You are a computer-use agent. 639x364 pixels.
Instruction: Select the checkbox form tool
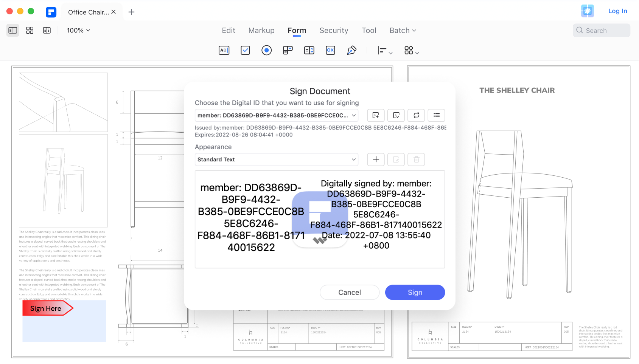coord(245,50)
